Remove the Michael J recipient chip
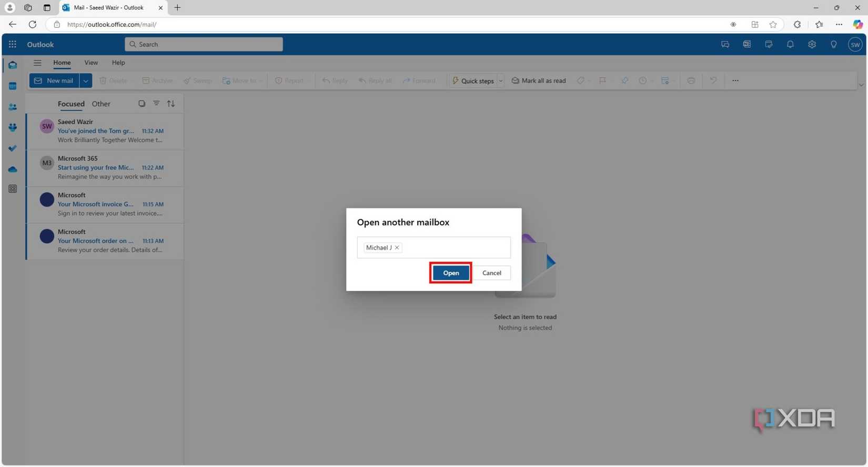 click(397, 247)
